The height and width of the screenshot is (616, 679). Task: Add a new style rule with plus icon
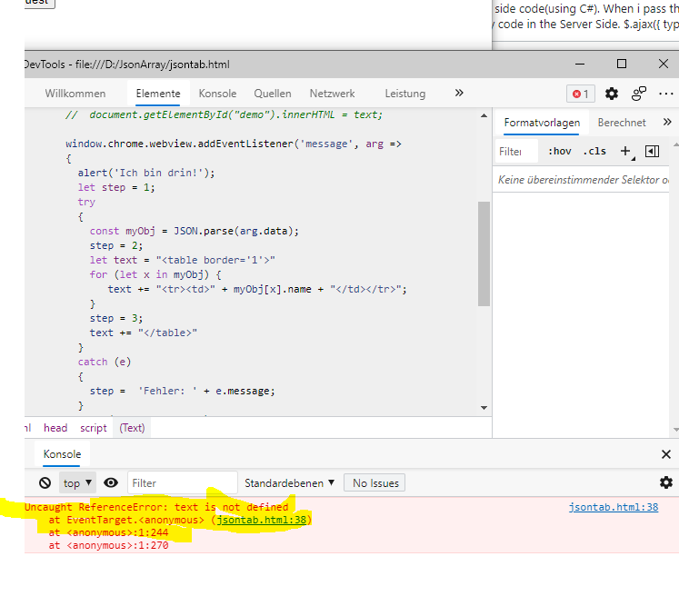[625, 151]
